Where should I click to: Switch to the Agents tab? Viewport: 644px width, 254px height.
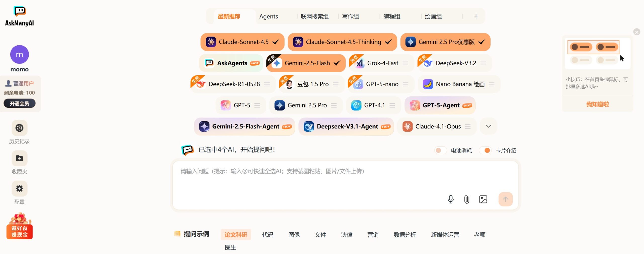(268, 16)
